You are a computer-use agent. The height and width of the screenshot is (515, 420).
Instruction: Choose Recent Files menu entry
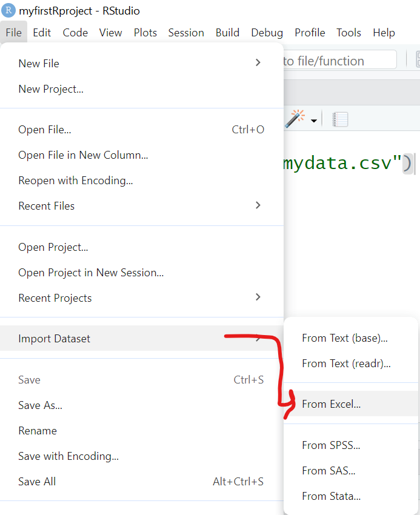click(142, 205)
